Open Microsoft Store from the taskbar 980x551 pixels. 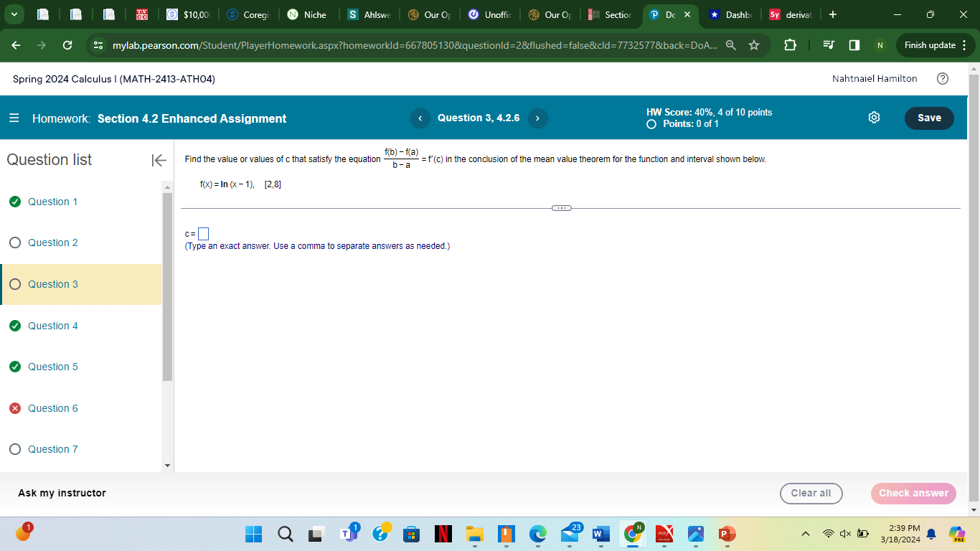tap(411, 534)
